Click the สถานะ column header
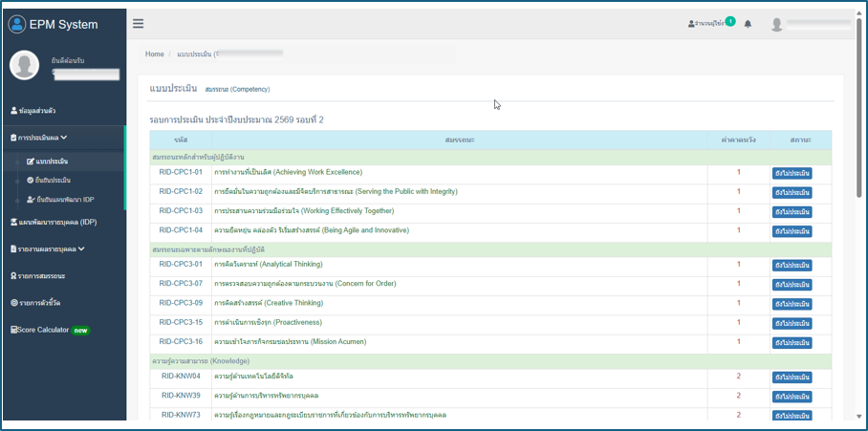 pyautogui.click(x=800, y=140)
